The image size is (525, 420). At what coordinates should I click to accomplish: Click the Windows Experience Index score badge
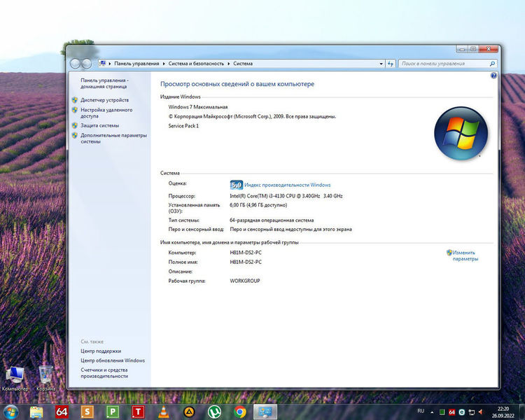237,185
